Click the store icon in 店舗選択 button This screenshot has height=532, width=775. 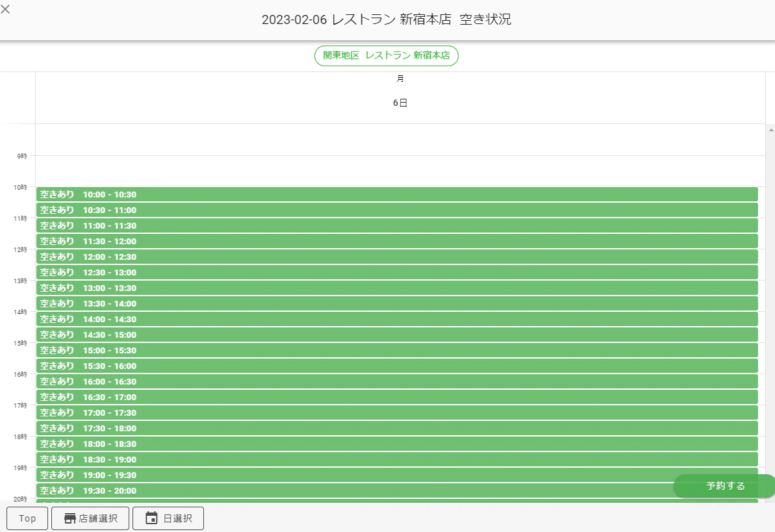pyautogui.click(x=70, y=518)
